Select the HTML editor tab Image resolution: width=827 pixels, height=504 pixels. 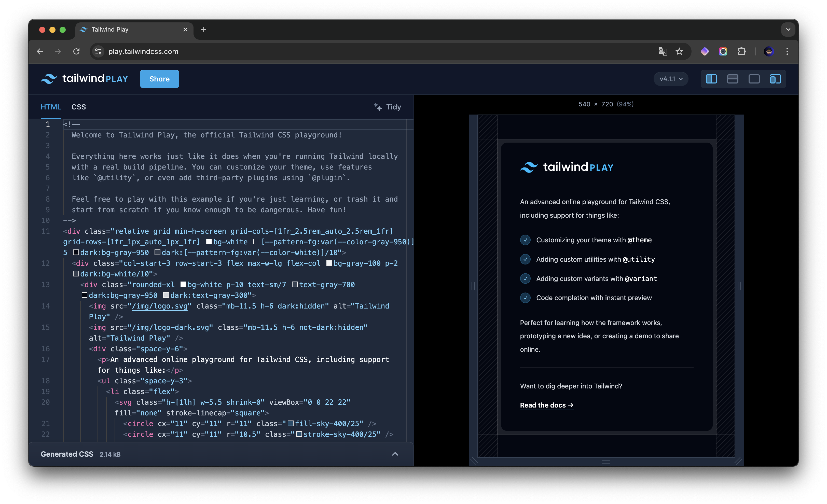(x=51, y=107)
